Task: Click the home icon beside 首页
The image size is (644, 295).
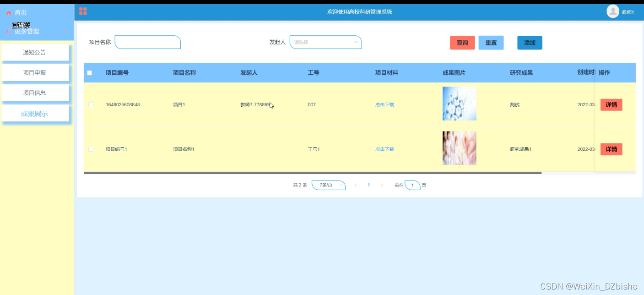Action: [9, 13]
